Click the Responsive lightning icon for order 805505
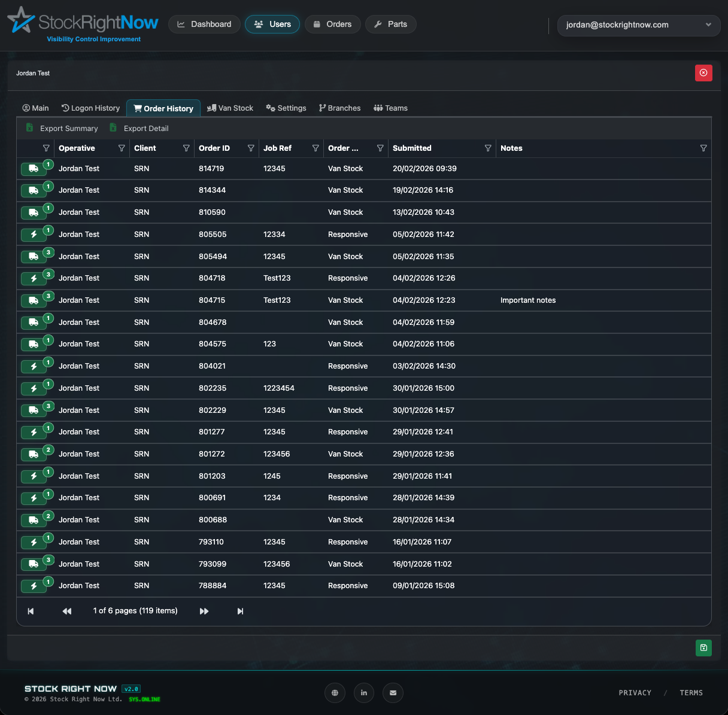Screen dimensions: 728x715 (x=33, y=234)
